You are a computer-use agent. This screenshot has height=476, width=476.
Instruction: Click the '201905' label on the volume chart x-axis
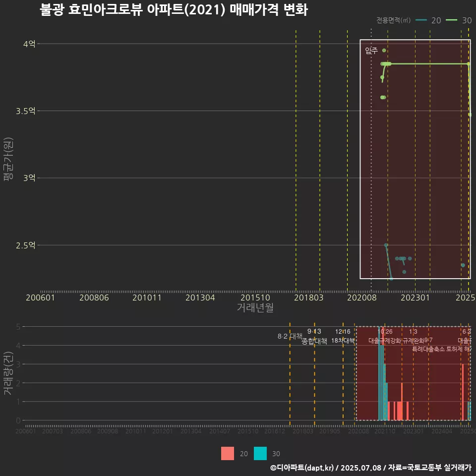(x=330, y=431)
